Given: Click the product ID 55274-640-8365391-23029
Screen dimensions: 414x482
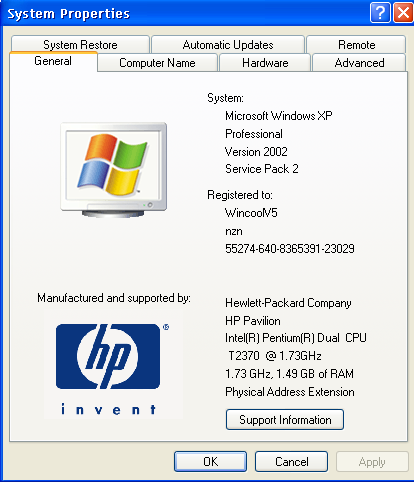Looking at the screenshot, I should 290,249.
